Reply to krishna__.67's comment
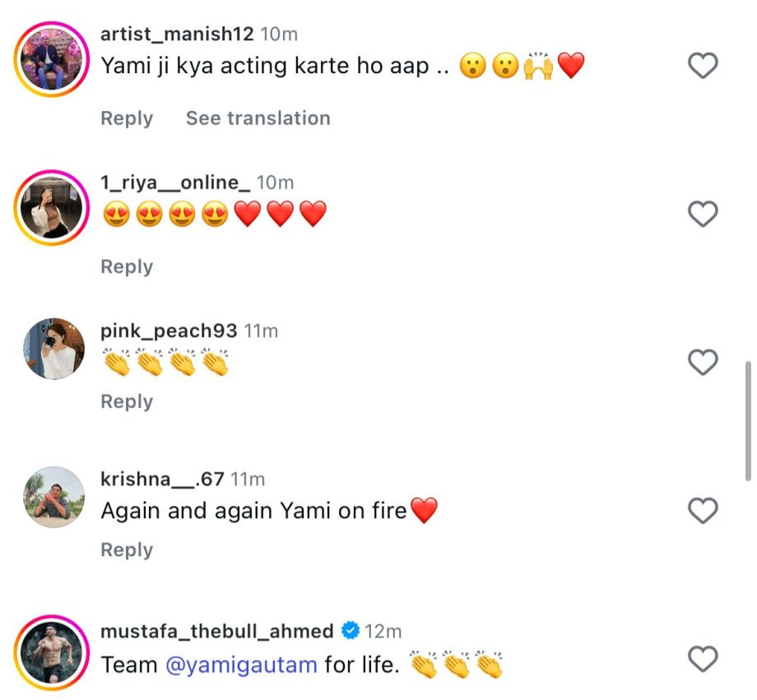 click(127, 549)
